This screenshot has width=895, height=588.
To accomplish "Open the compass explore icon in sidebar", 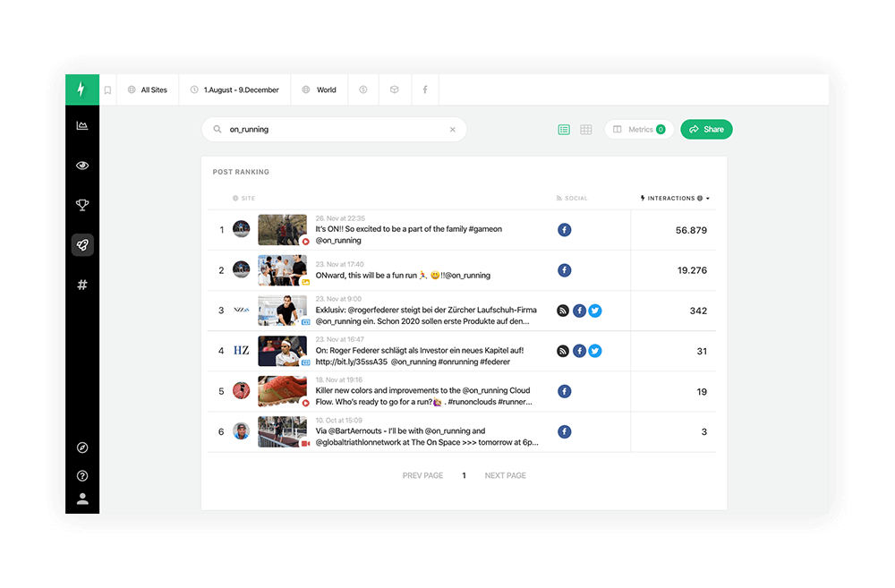I will (82, 447).
